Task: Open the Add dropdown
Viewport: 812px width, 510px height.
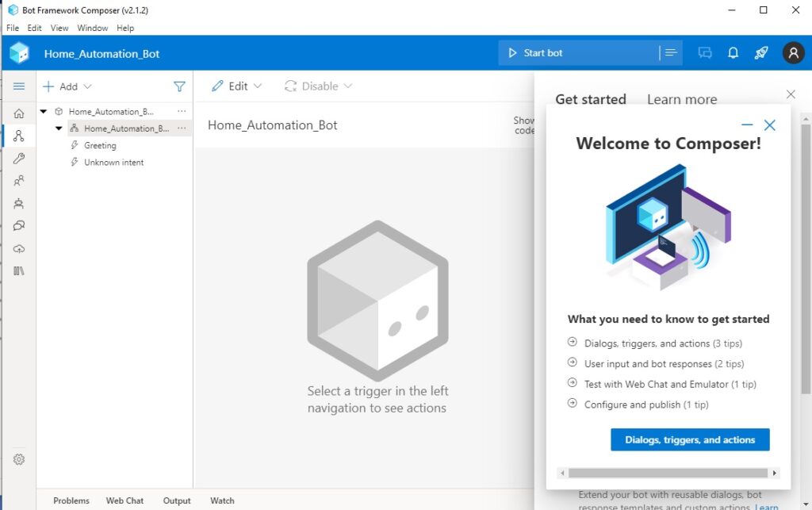Action: [67, 86]
